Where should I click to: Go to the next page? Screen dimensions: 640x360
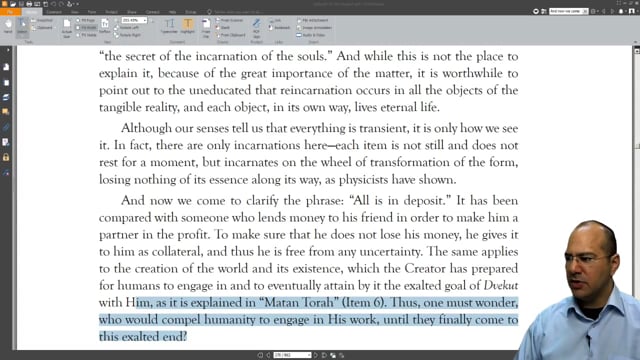click(316, 356)
